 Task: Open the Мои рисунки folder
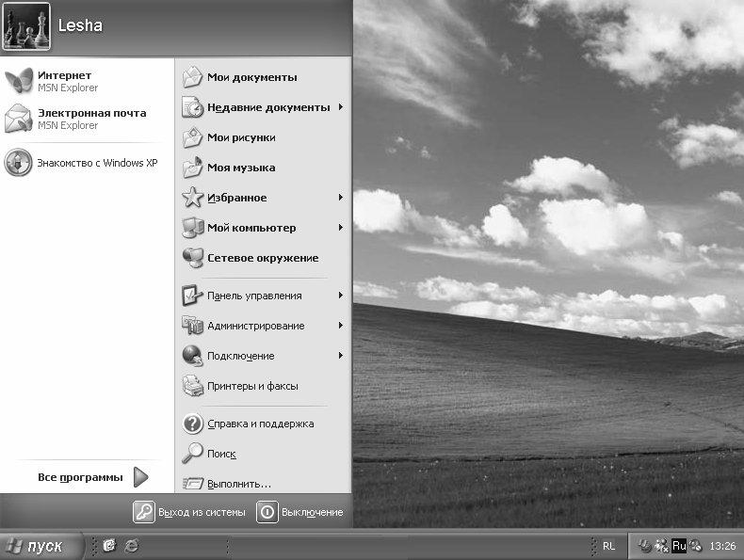pos(241,137)
